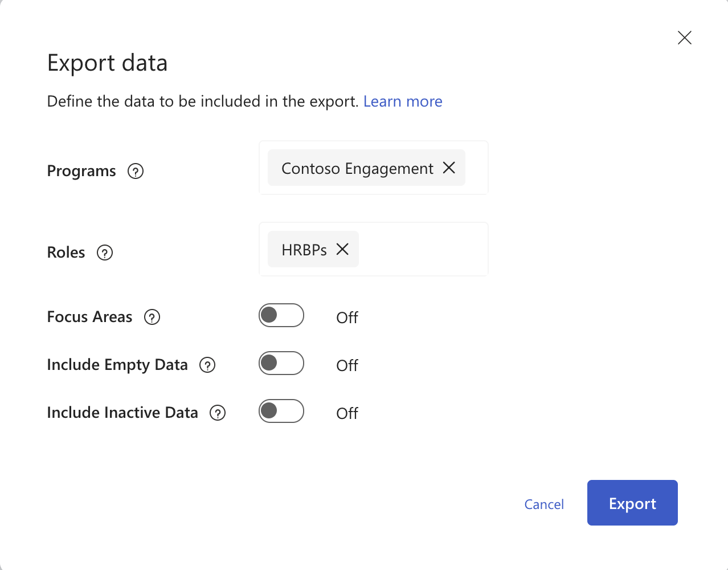View help for Include Inactive Data
Screen dimensions: 728x570
pyautogui.click(x=217, y=412)
